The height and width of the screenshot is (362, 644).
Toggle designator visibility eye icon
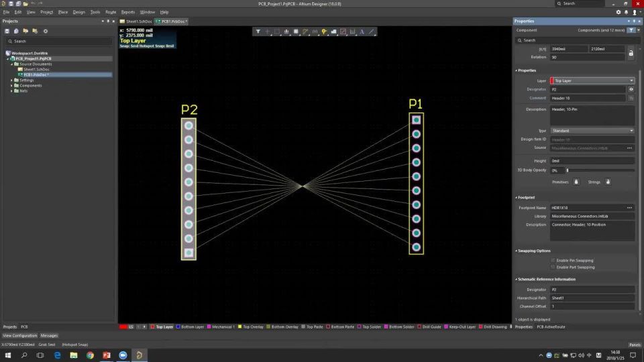pyautogui.click(x=631, y=89)
